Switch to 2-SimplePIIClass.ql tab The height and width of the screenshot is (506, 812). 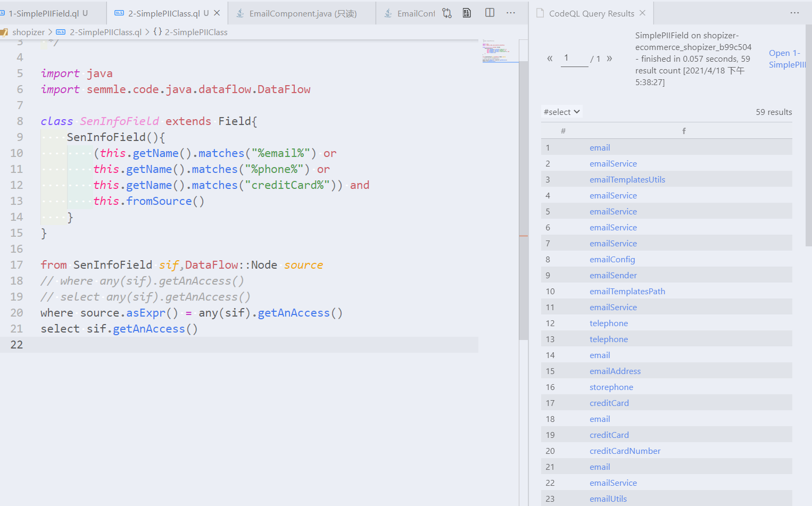164,13
